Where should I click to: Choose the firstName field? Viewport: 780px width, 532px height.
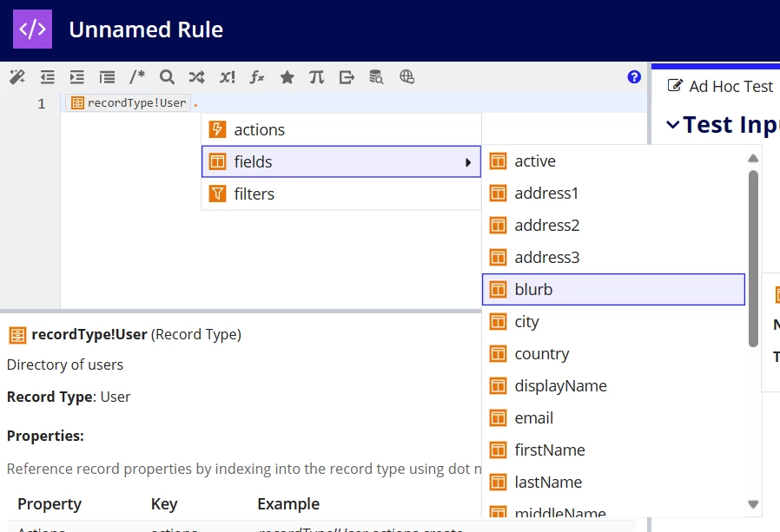click(x=614, y=450)
